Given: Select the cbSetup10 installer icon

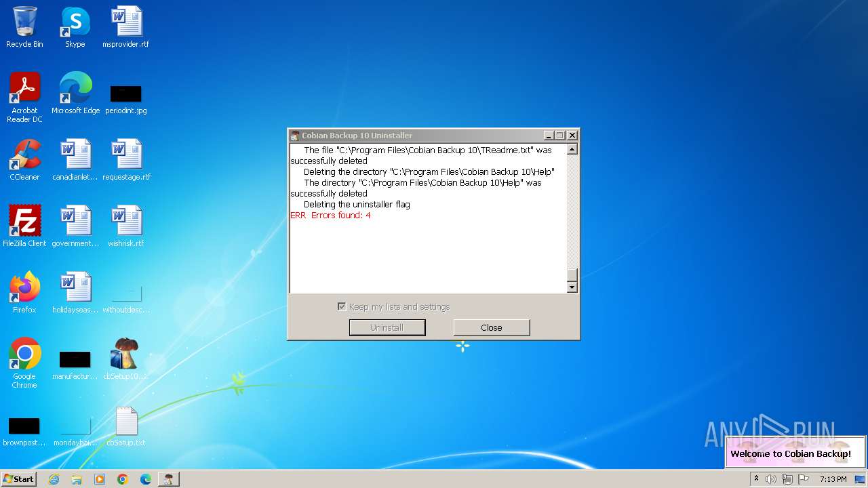Looking at the screenshot, I should point(126,359).
